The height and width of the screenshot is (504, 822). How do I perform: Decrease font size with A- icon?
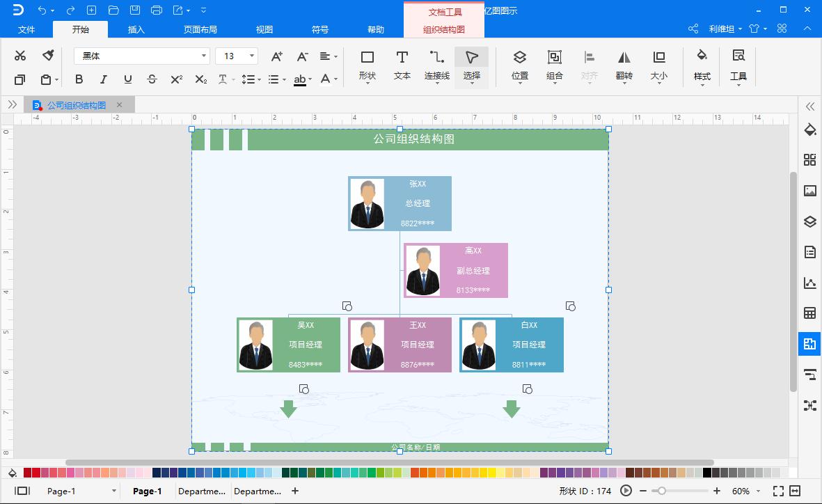303,56
